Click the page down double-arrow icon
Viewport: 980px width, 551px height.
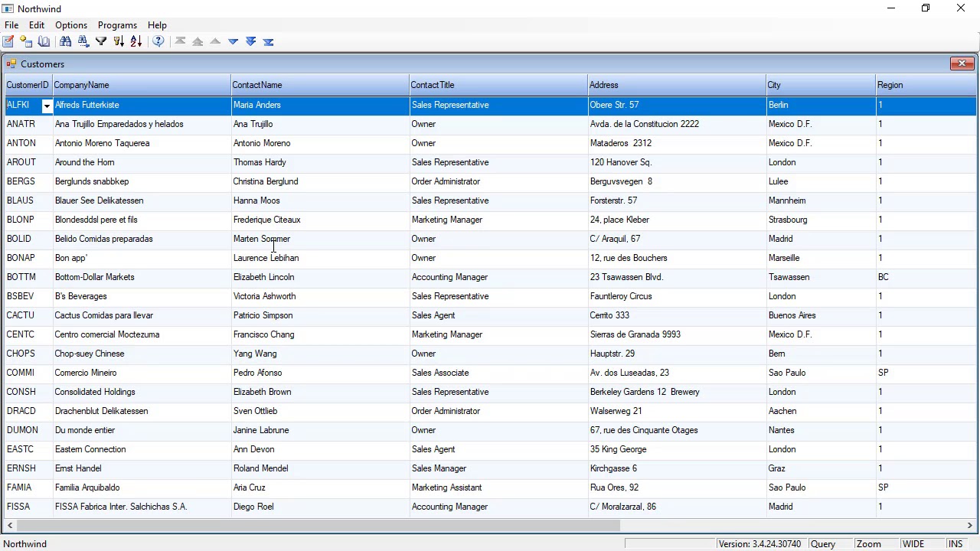[x=250, y=41]
